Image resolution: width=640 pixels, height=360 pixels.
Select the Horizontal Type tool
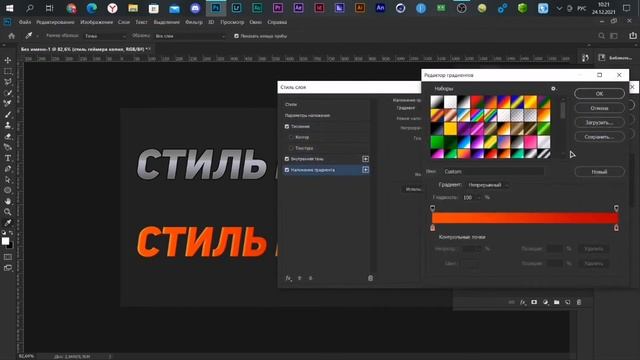pos(8,158)
